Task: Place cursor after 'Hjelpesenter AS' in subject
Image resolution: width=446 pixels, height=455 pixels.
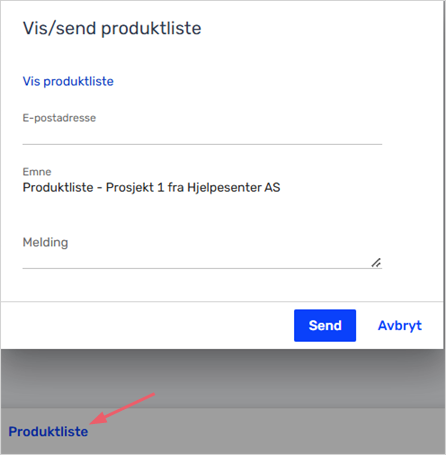Action: 282,187
